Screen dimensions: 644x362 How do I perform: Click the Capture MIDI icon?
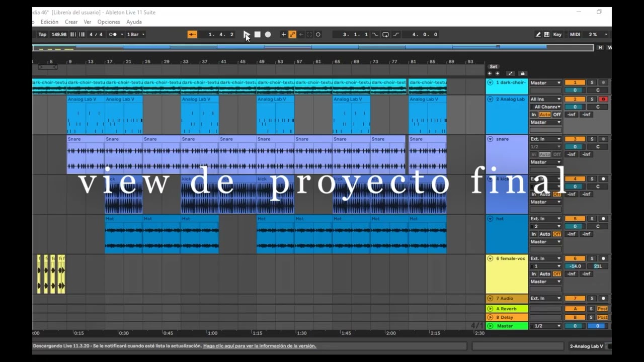click(309, 34)
